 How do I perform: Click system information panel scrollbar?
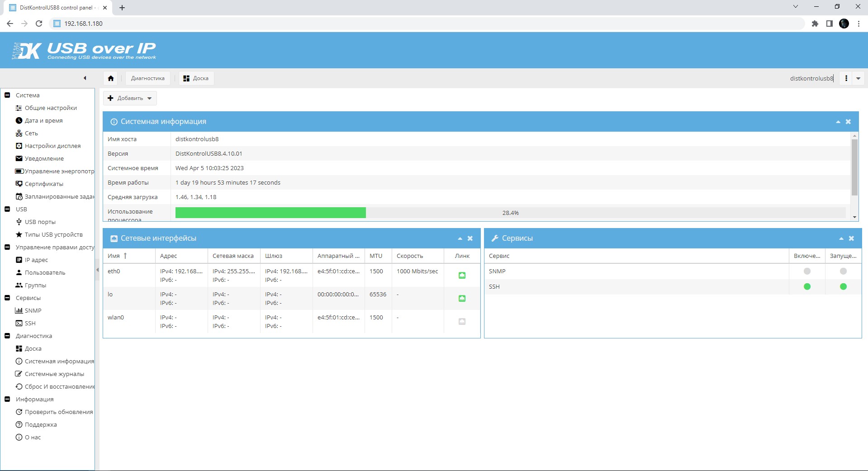click(854, 167)
